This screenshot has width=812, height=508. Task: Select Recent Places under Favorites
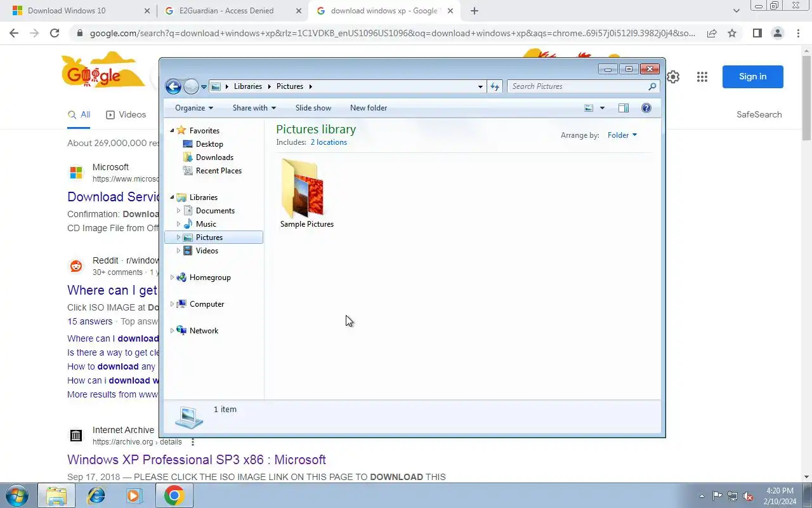[x=219, y=171]
